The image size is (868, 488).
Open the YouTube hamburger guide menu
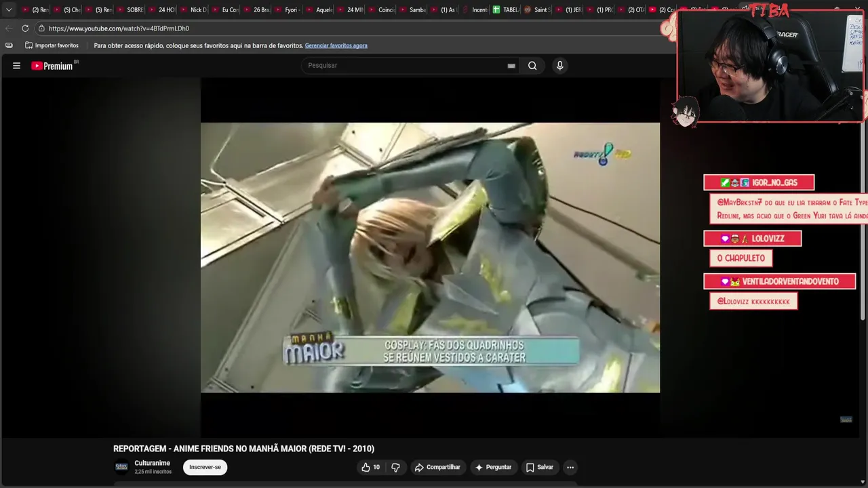[x=16, y=66]
